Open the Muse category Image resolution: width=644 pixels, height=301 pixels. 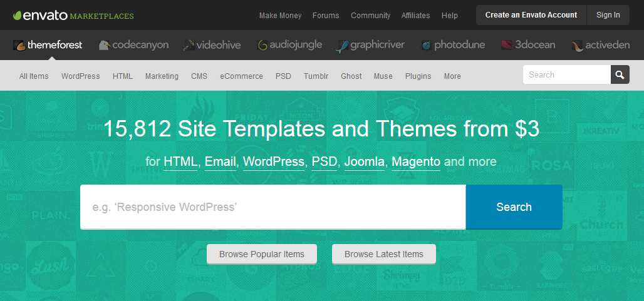coord(383,76)
